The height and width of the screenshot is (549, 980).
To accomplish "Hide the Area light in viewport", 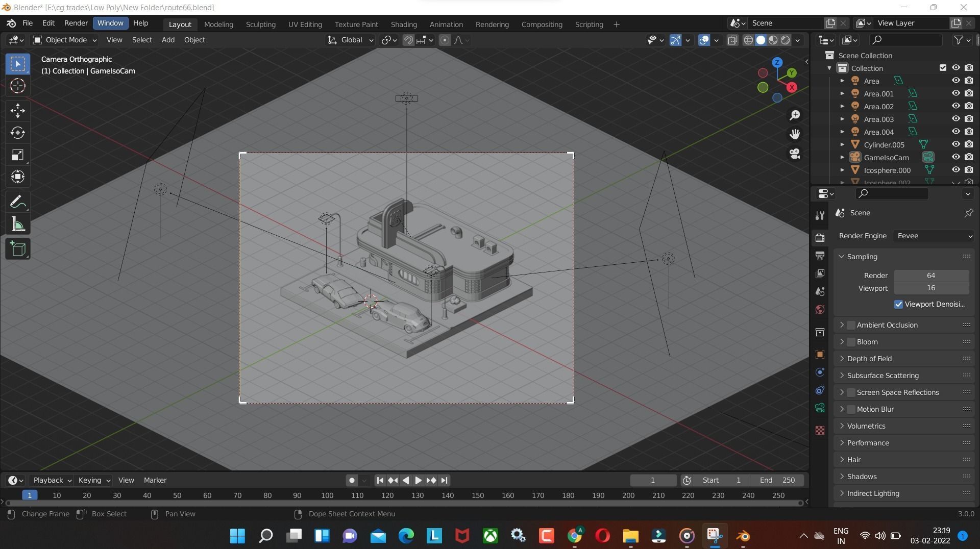I will [955, 81].
